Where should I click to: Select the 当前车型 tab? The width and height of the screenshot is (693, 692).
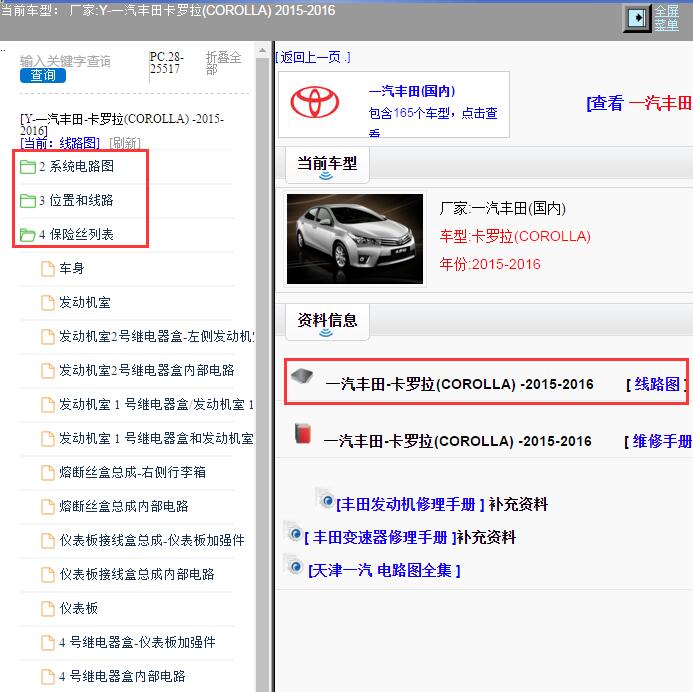(327, 165)
